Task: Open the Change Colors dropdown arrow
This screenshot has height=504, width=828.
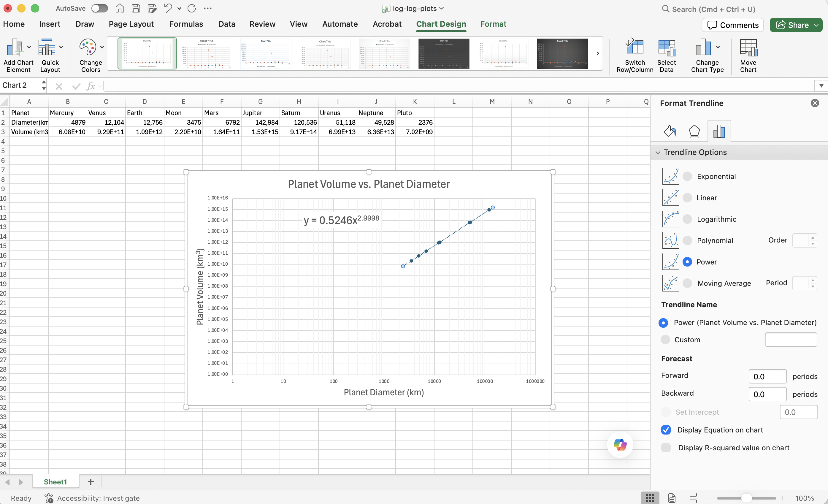Action: (102, 47)
